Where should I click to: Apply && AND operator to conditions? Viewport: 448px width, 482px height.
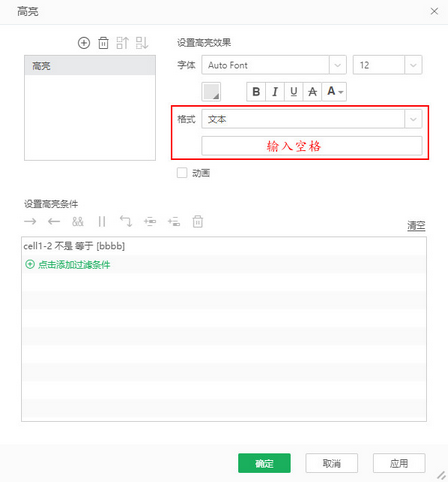coord(78,221)
